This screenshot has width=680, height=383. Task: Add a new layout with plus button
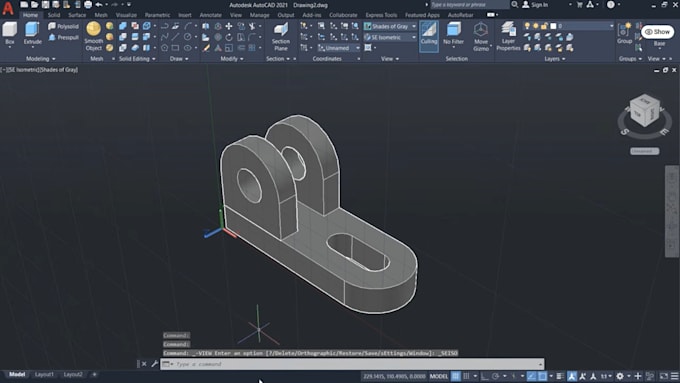tap(94, 374)
